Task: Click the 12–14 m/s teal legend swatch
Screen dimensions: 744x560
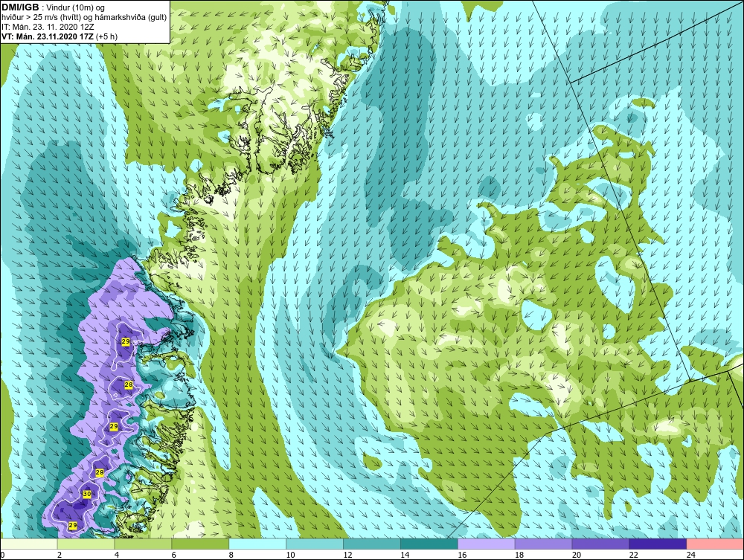Action: pyautogui.click(x=371, y=544)
